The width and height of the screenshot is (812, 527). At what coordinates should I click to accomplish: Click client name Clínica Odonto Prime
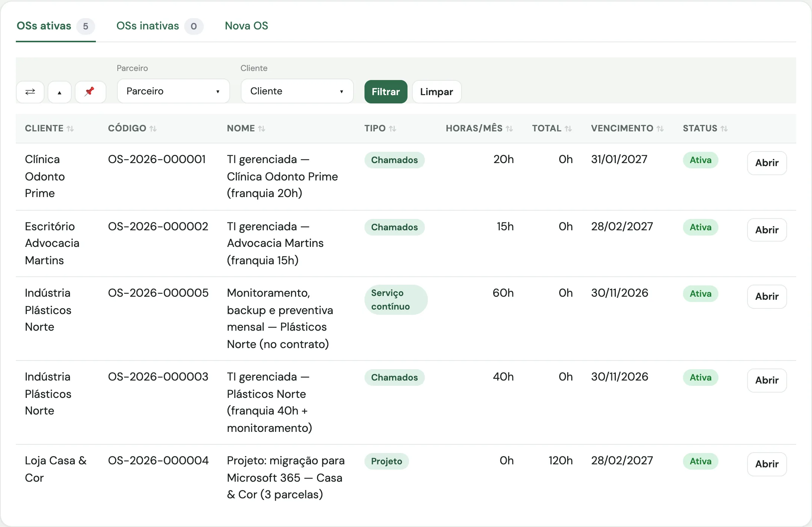click(x=45, y=176)
